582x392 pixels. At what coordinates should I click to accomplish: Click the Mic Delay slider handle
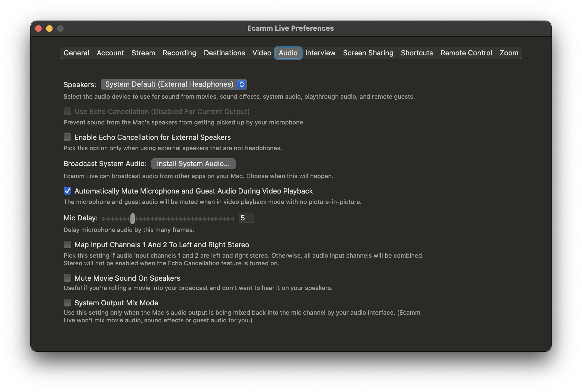pos(133,218)
